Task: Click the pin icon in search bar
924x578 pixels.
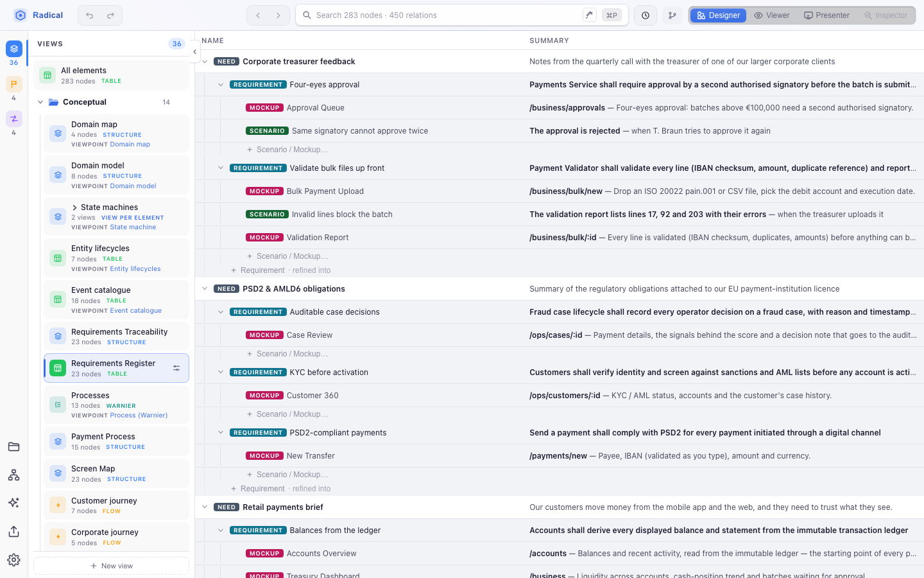Action: pyautogui.click(x=589, y=15)
